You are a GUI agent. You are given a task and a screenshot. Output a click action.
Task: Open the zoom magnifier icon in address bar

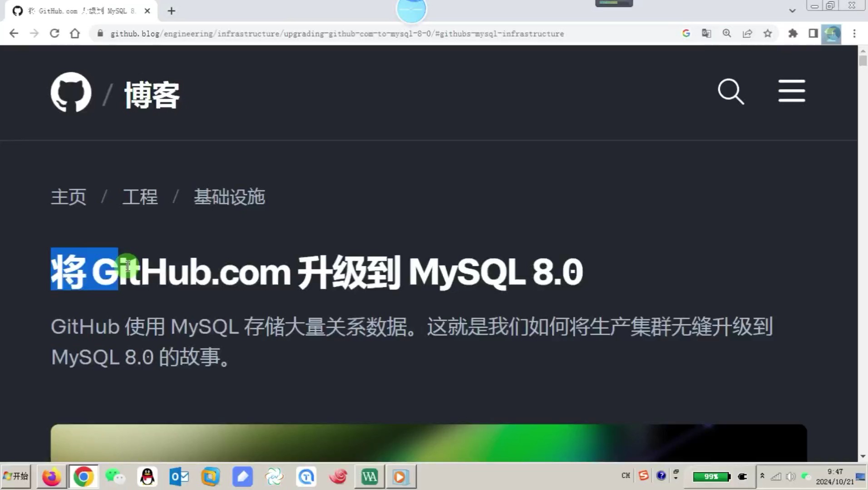(x=727, y=33)
